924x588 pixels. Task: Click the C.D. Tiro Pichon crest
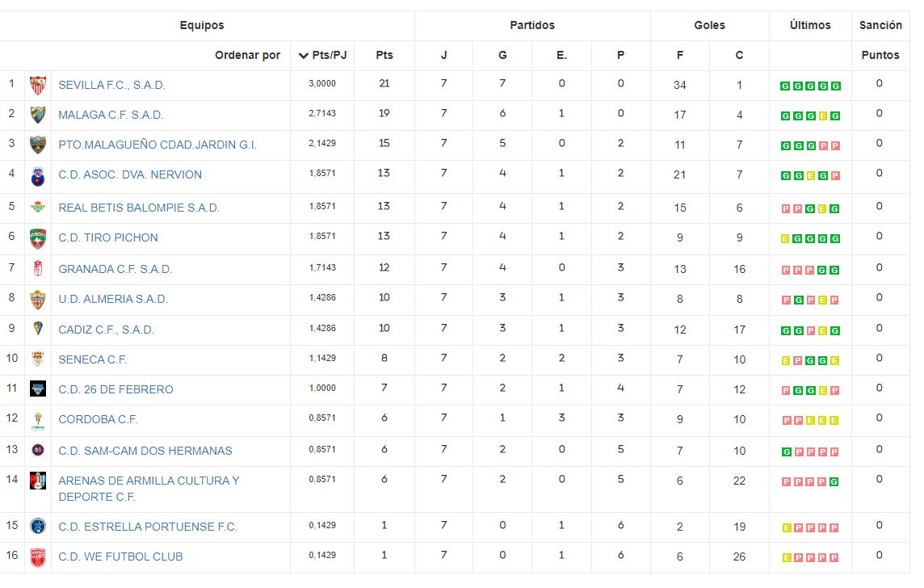click(x=38, y=238)
